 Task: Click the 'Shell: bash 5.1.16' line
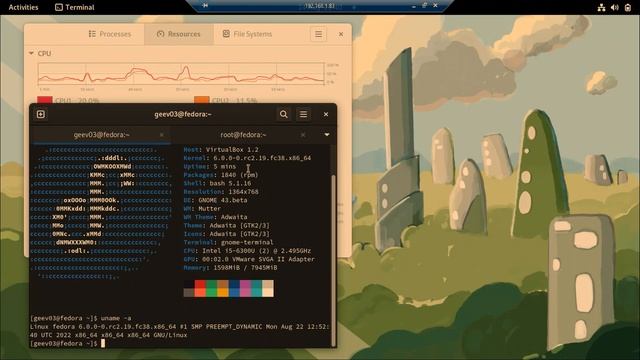pyautogui.click(x=217, y=183)
